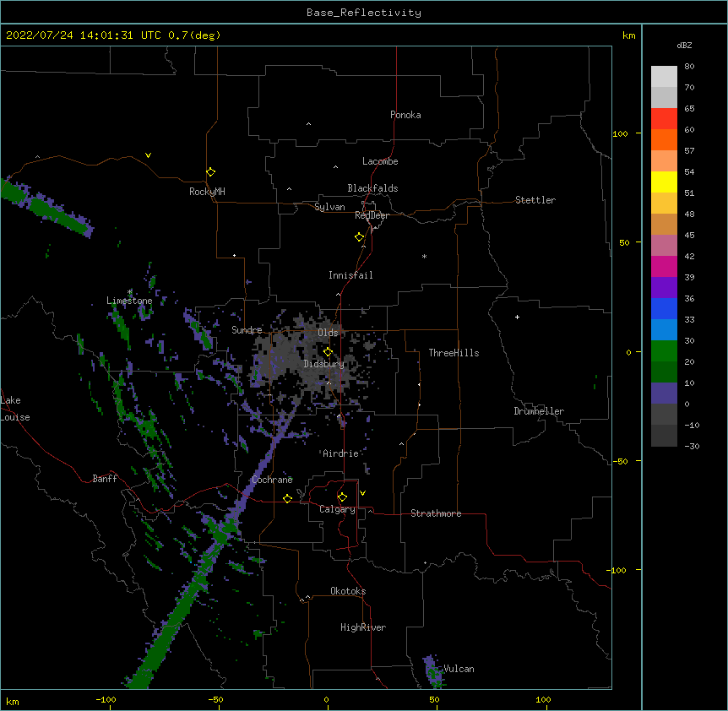Click the small radar echo next to Vulcan
This screenshot has height=711, width=728.
click(x=432, y=671)
